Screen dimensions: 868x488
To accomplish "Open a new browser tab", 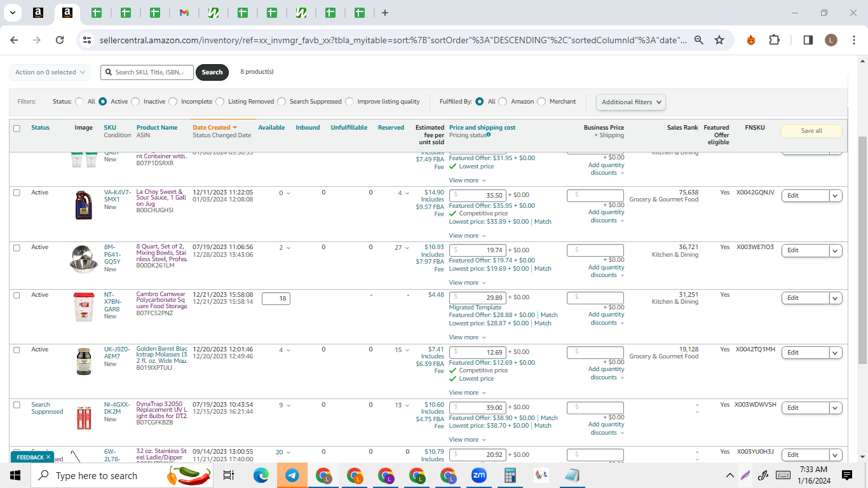I will (385, 13).
